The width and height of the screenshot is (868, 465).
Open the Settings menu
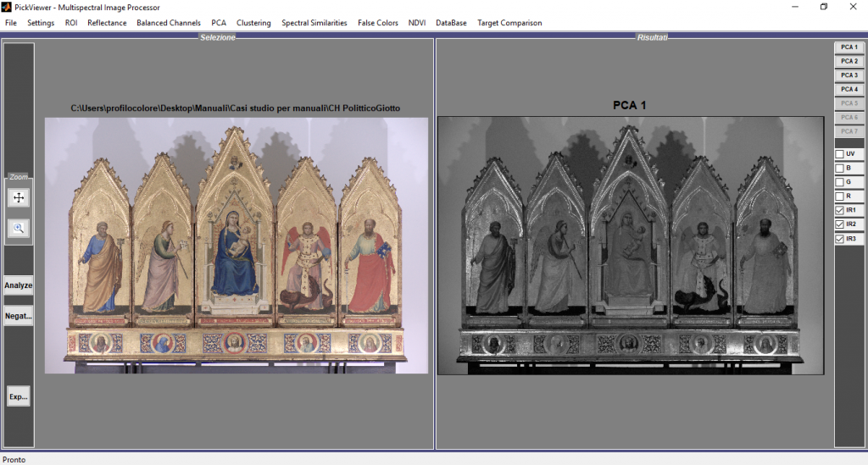[x=41, y=23]
